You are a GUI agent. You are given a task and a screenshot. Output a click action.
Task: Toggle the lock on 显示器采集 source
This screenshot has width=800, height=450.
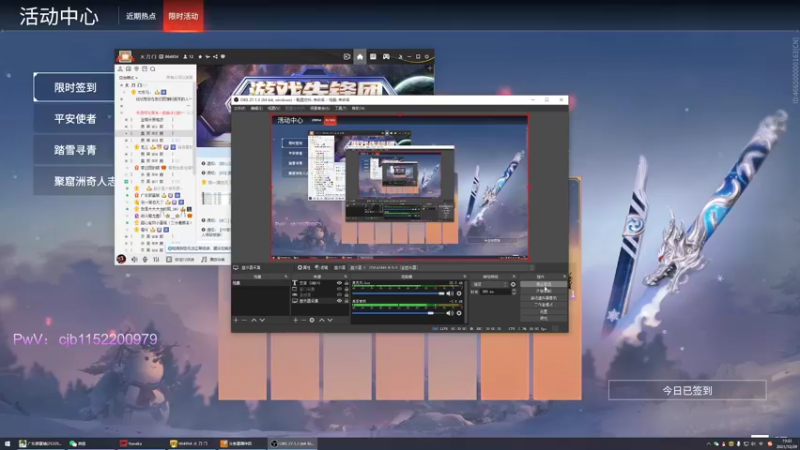click(346, 301)
